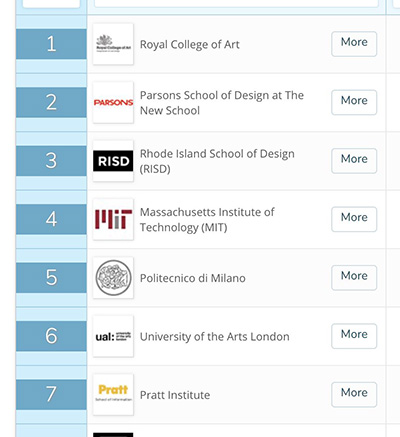Click the black RISD logo
The image size is (400, 437).
113,161
